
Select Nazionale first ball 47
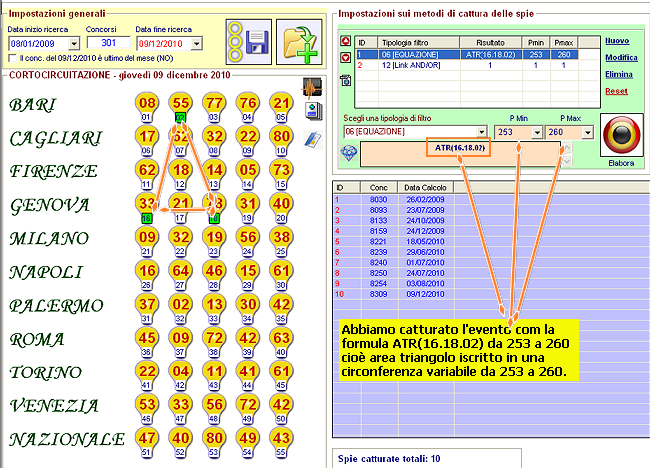point(147,438)
